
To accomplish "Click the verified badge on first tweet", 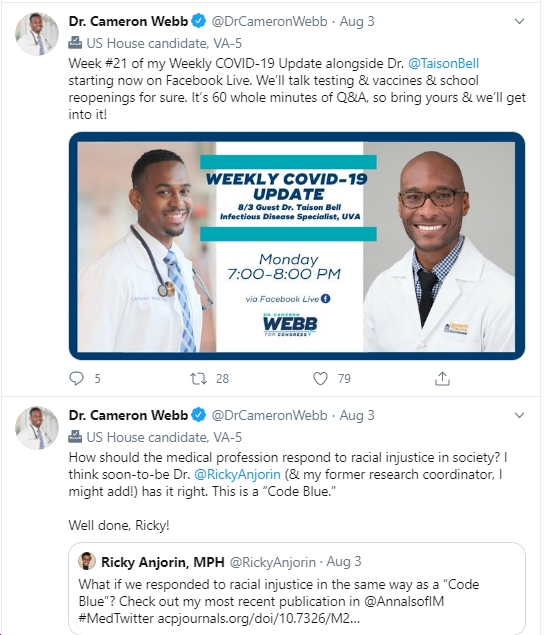I will pyautogui.click(x=198, y=21).
